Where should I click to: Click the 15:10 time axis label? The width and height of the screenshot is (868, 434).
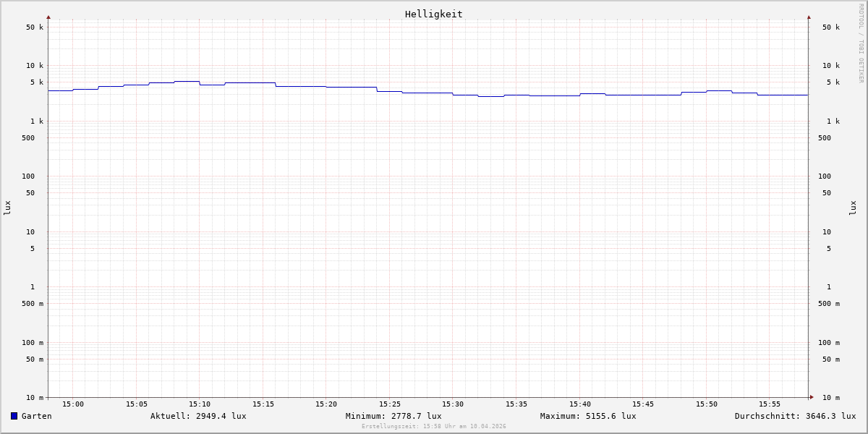pyautogui.click(x=200, y=404)
